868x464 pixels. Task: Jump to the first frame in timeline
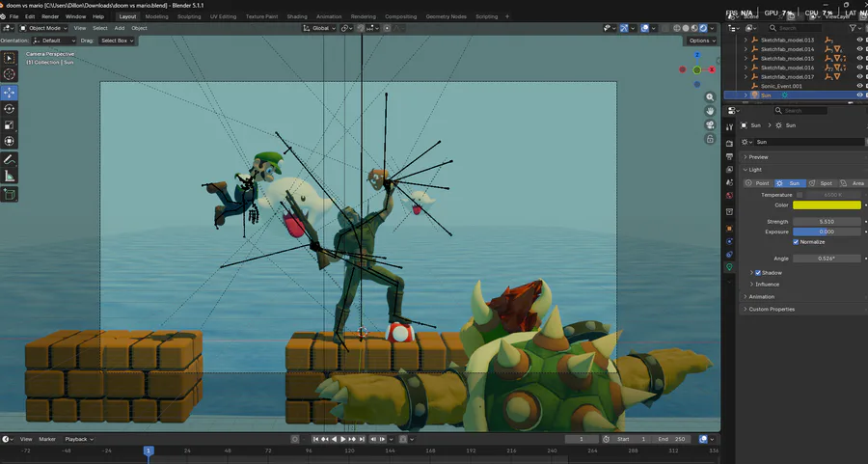(315, 439)
